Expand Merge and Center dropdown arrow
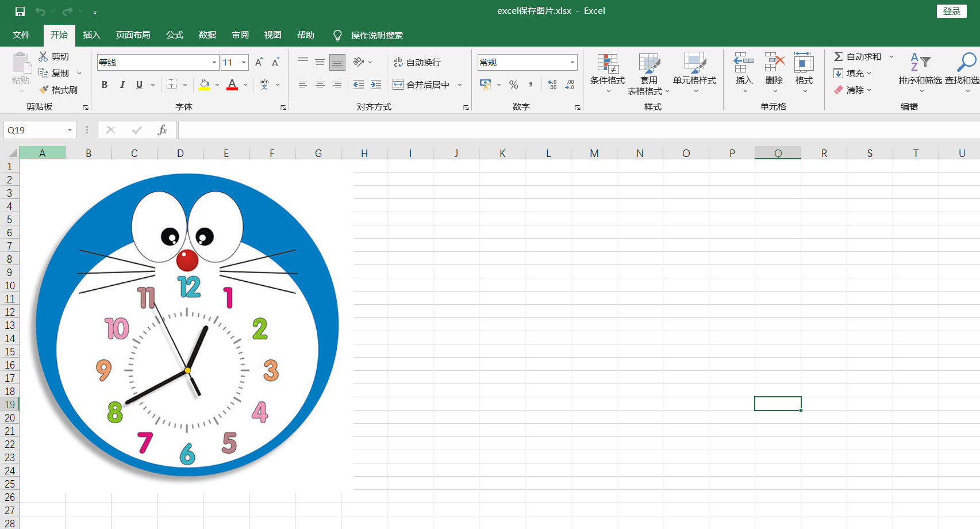Image resolution: width=980 pixels, height=529 pixels. (x=460, y=85)
